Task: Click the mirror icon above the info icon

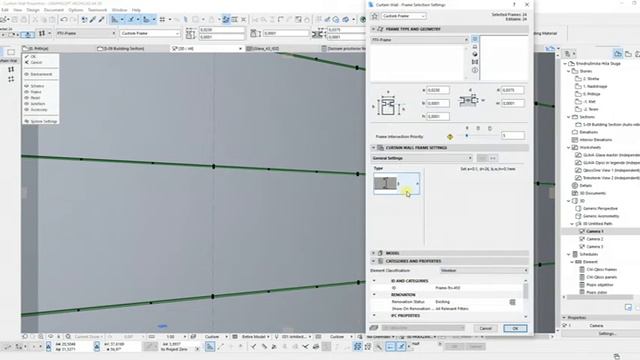Action: pyautogui.click(x=475, y=62)
